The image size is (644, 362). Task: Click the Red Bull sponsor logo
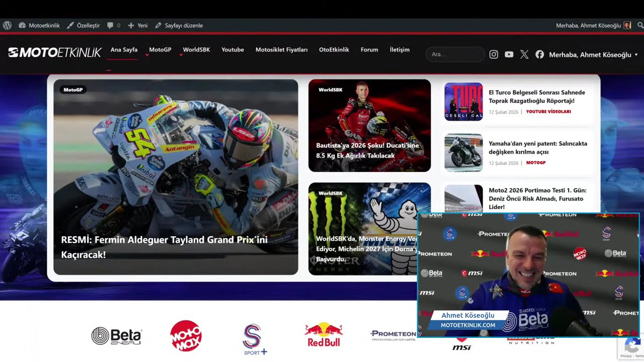(x=323, y=335)
